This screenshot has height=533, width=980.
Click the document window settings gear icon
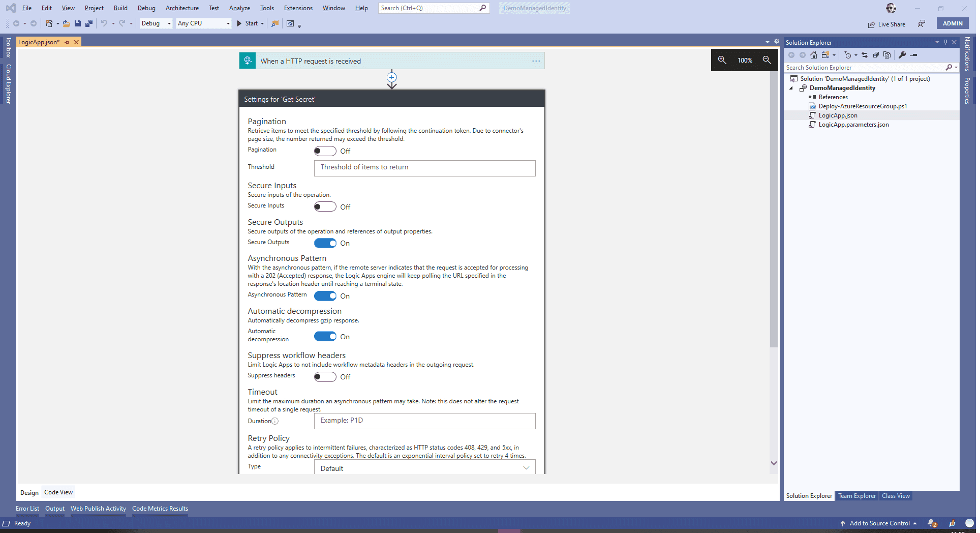777,42
